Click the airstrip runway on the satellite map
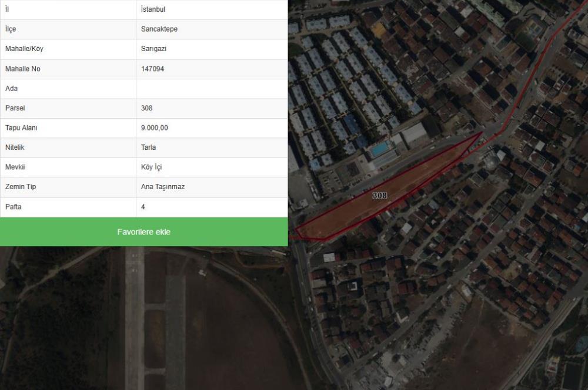 click(135, 317)
